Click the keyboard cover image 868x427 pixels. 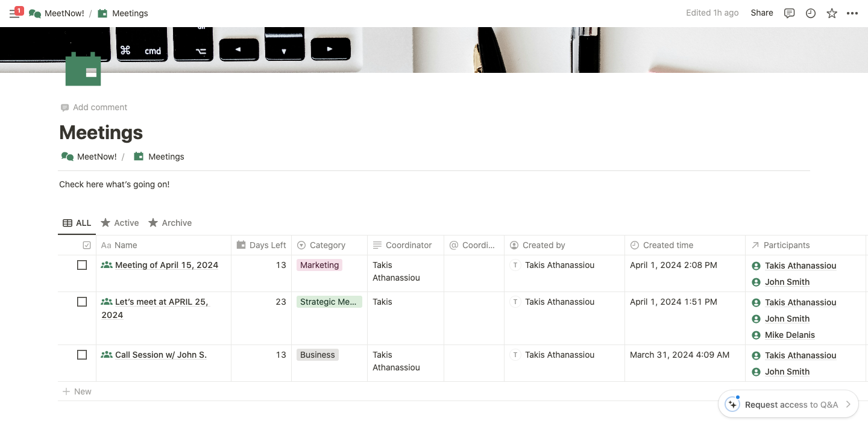(x=434, y=50)
